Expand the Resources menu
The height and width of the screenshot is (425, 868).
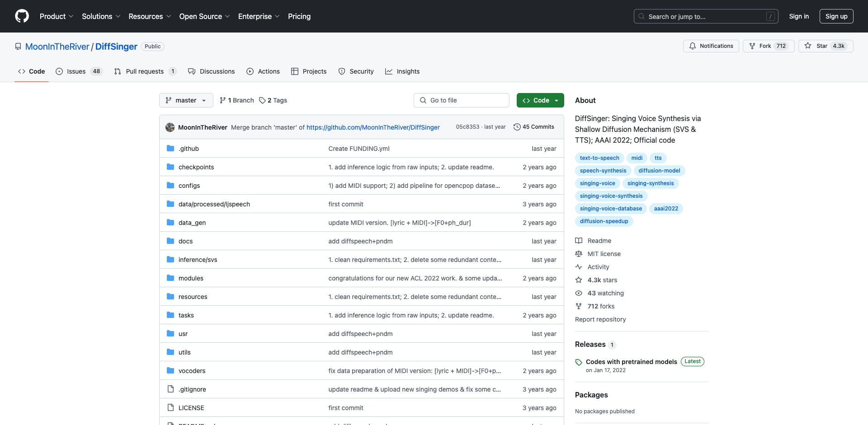pyautogui.click(x=150, y=16)
